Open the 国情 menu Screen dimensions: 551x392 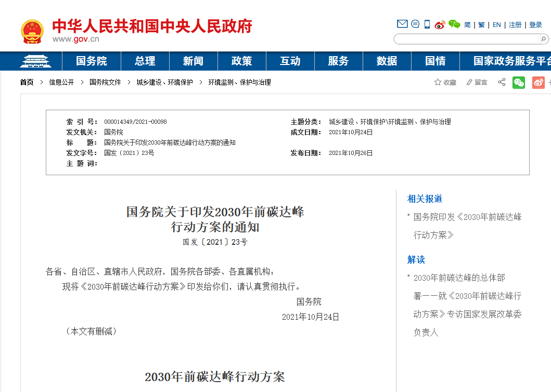435,61
